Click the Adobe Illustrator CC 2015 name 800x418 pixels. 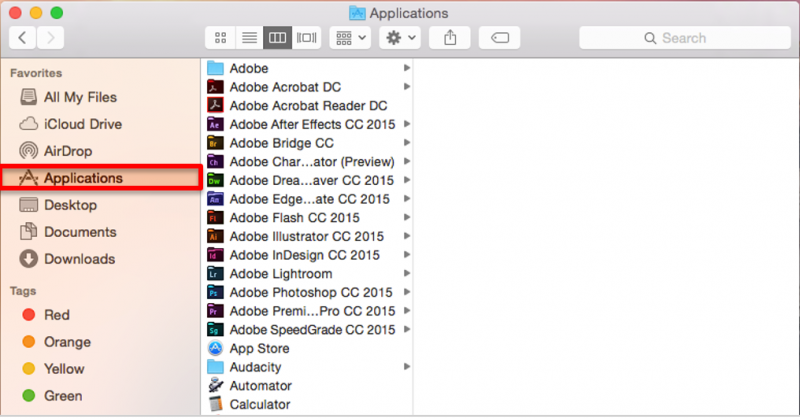click(x=307, y=236)
